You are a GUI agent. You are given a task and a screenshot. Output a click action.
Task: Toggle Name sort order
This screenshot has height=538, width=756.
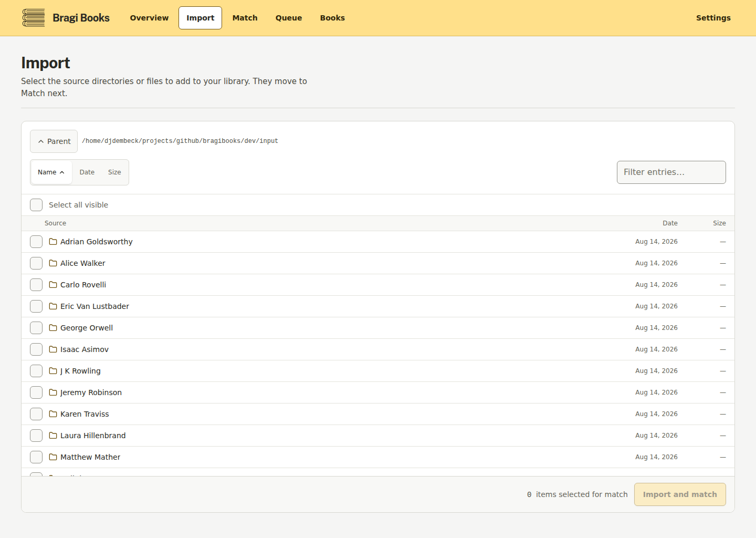pos(51,172)
